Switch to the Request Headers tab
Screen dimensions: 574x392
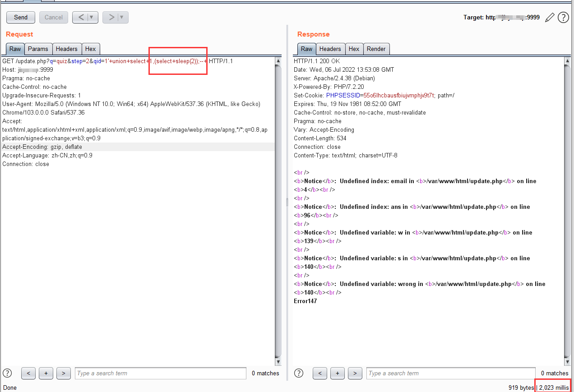[x=67, y=49]
